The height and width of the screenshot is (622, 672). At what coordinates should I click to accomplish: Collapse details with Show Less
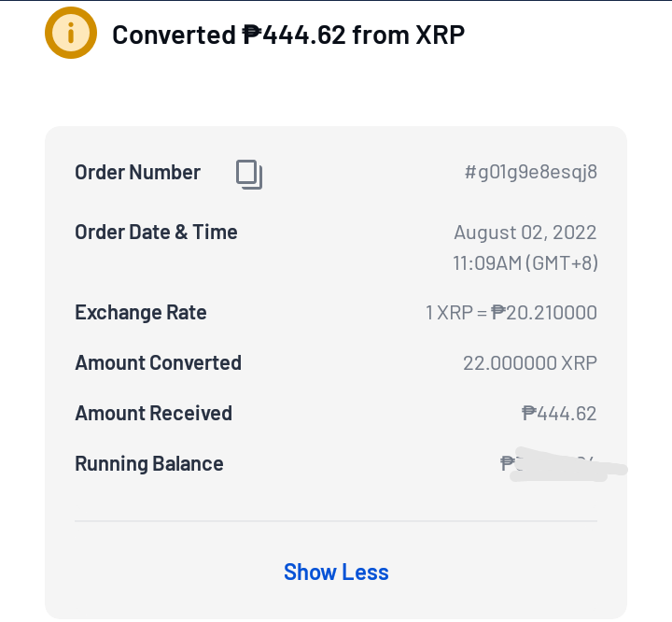point(336,572)
